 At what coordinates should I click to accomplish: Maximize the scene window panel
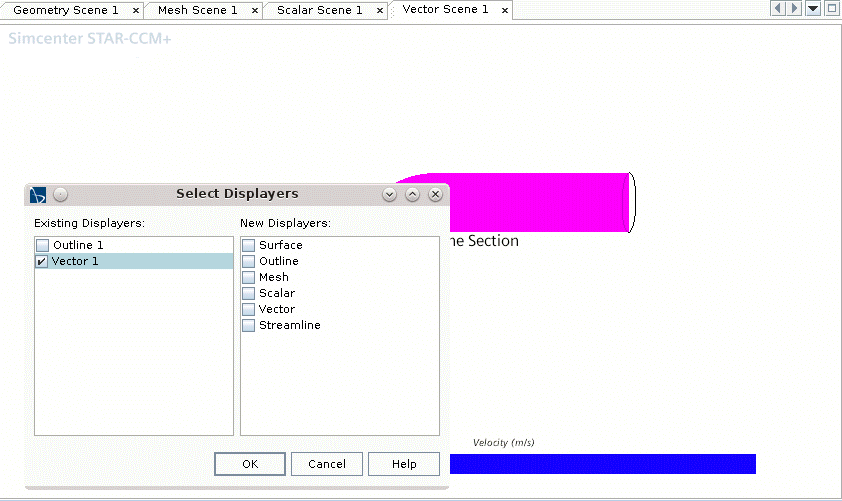point(831,8)
